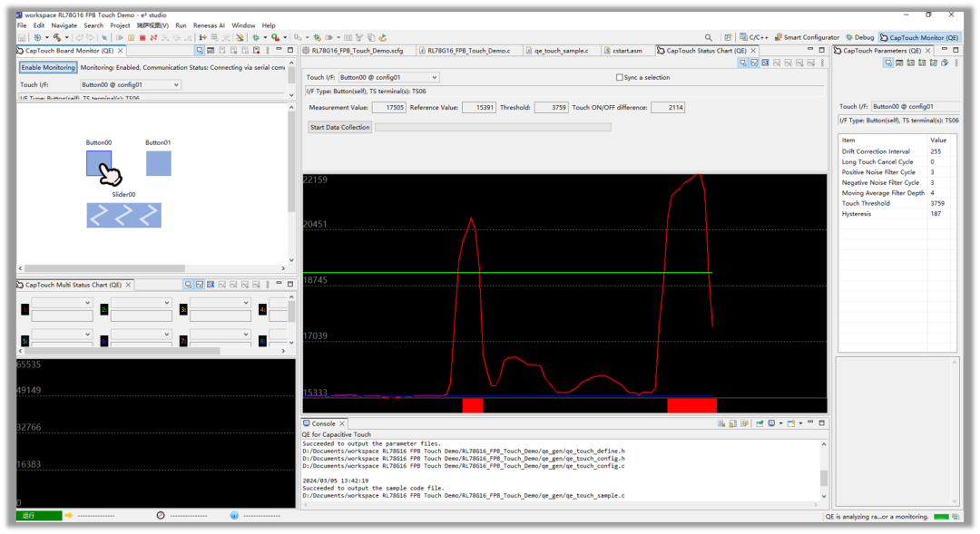The image size is (980, 534).
Task: Click the red Terminate (stop) toolbar icon
Action: tap(142, 38)
